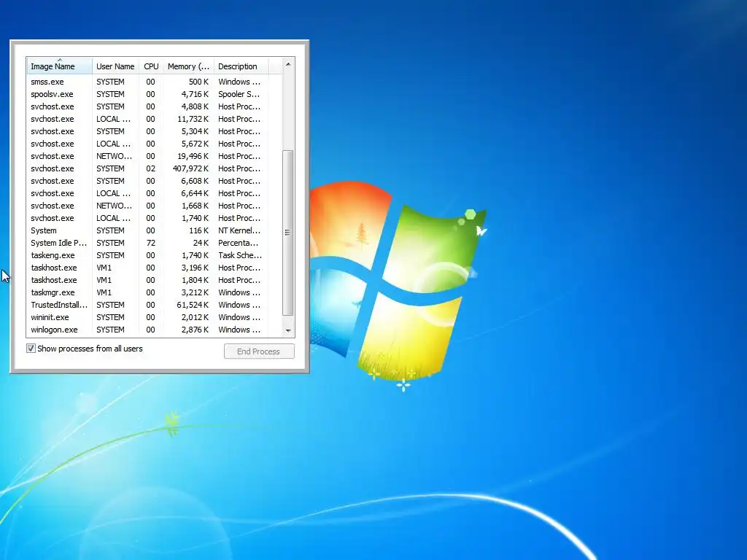Select the smss.exe process row
The height and width of the screenshot is (560, 747).
point(147,82)
